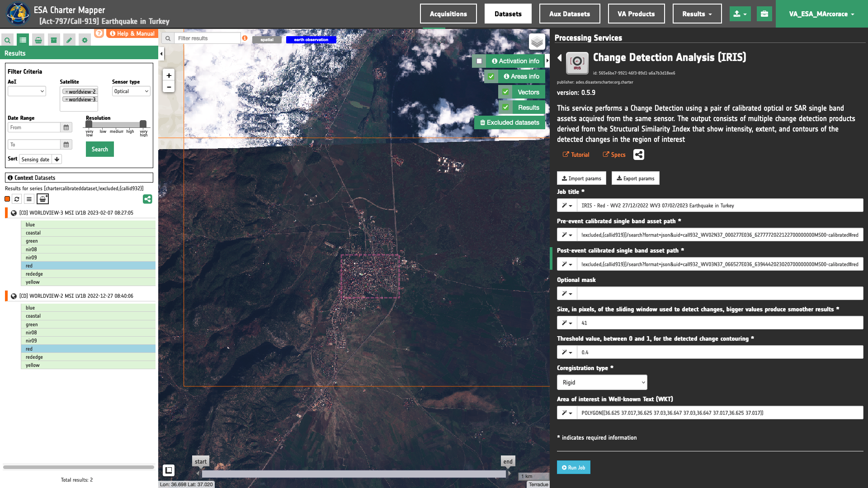Open the Specs link
The image size is (868, 488).
tap(614, 155)
